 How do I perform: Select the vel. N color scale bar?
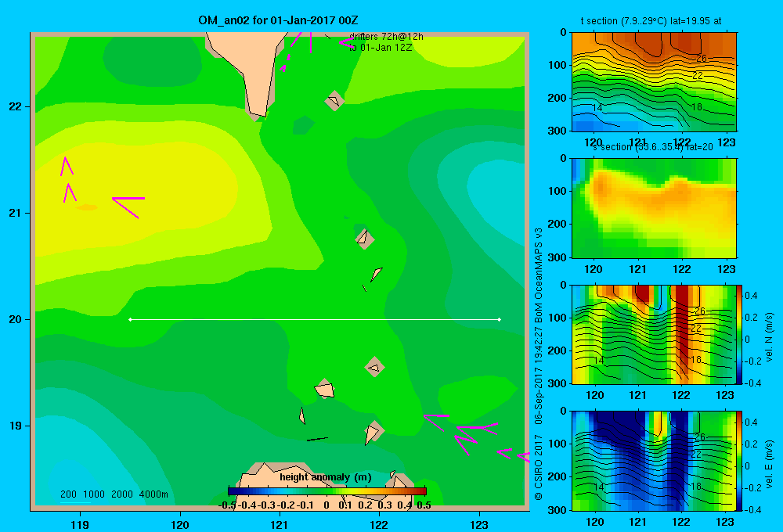tap(740, 334)
